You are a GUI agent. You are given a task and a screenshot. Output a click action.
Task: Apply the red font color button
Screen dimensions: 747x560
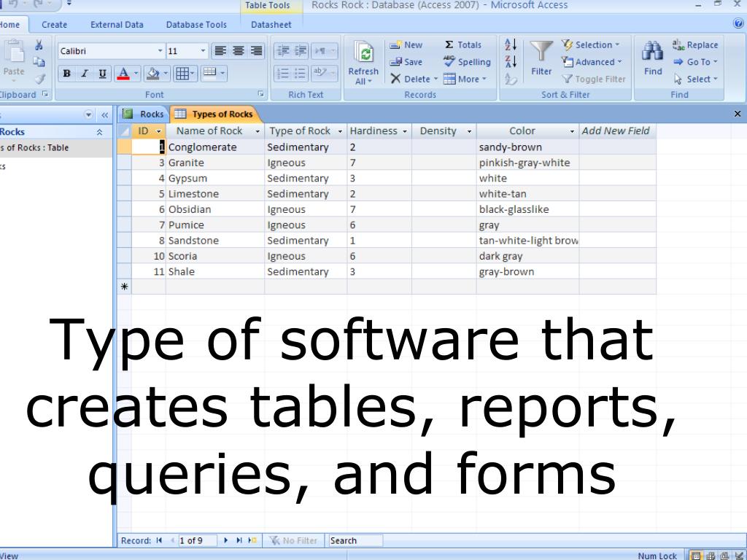[x=123, y=74]
